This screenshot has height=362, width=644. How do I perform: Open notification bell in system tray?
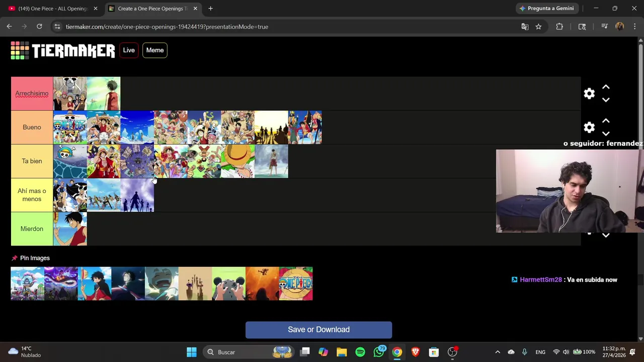point(632,352)
